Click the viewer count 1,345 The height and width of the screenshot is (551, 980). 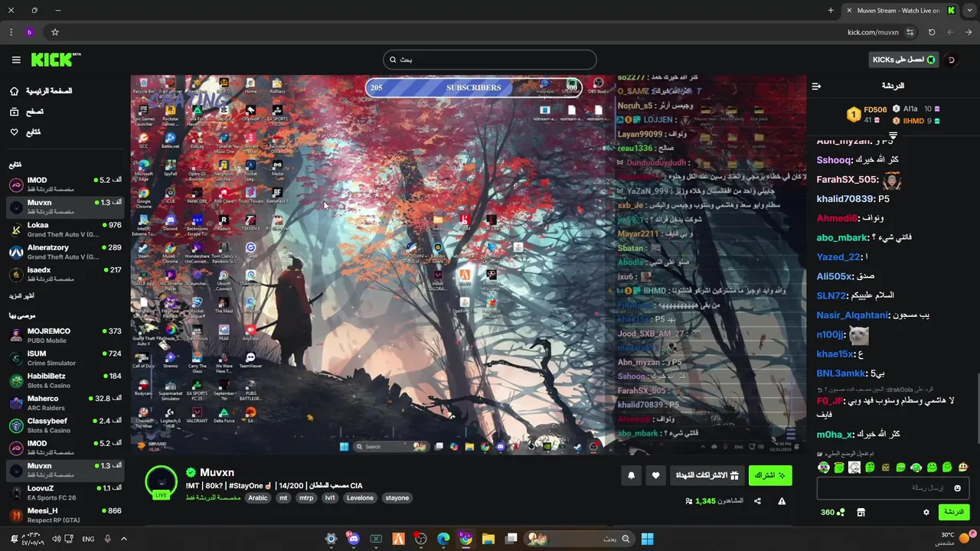point(705,501)
